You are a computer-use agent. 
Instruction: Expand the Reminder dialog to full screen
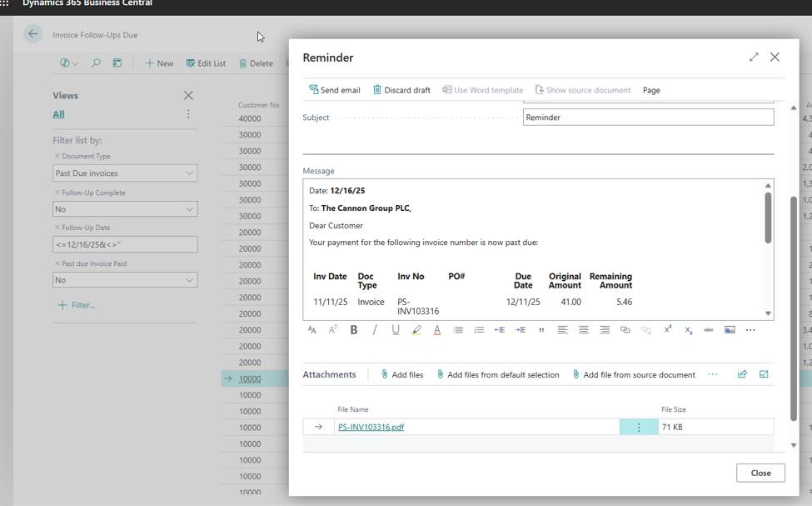tap(754, 57)
